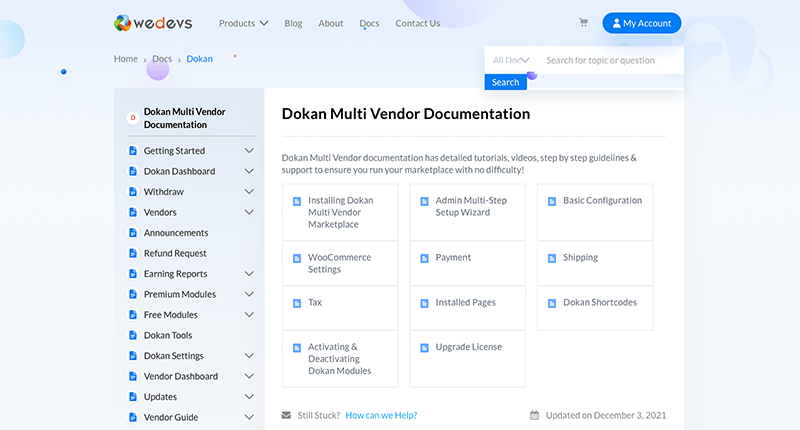This screenshot has height=430, width=800.
Task: Expand the Withdraw section chevron
Action: [249, 191]
